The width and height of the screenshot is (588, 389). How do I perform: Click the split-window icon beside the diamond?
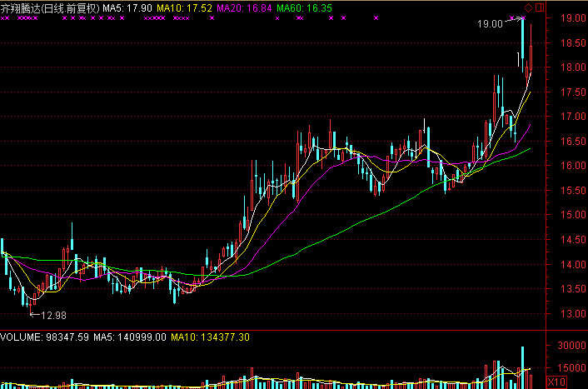(x=539, y=7)
